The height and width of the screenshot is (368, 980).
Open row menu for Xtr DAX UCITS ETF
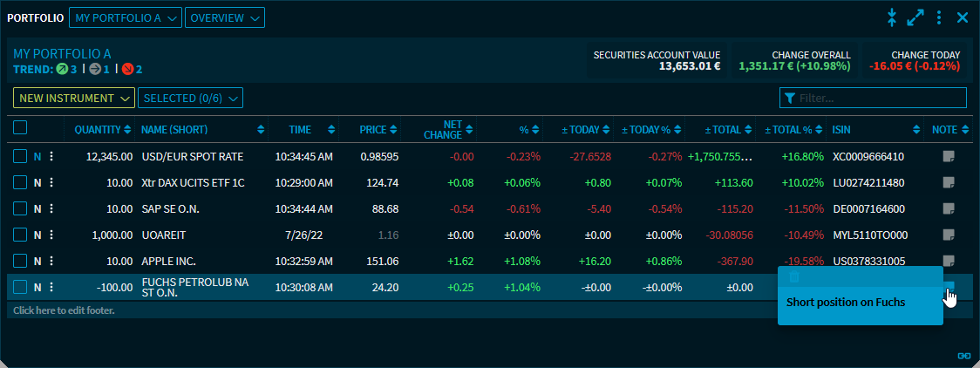51,183
